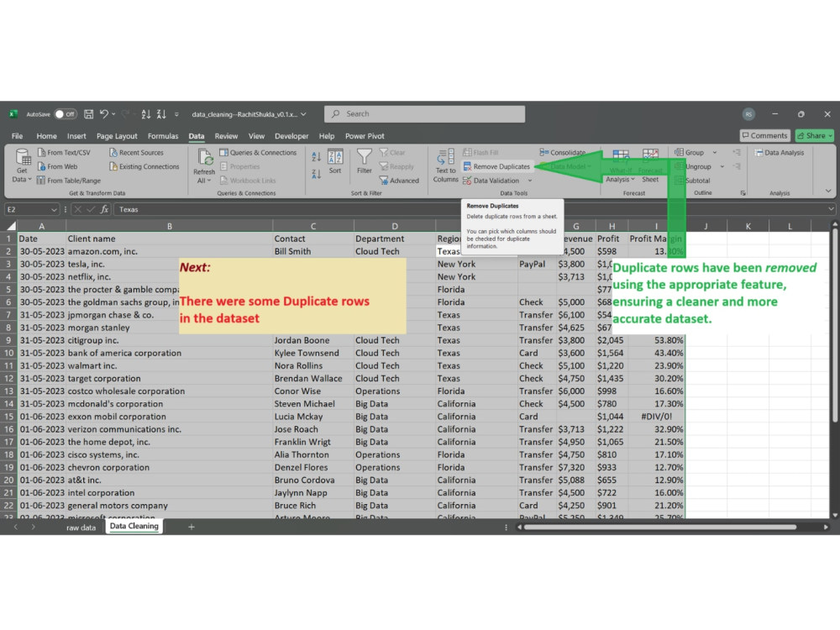Click Subtotal
Viewport: 840px width, 630px height.
point(693,181)
